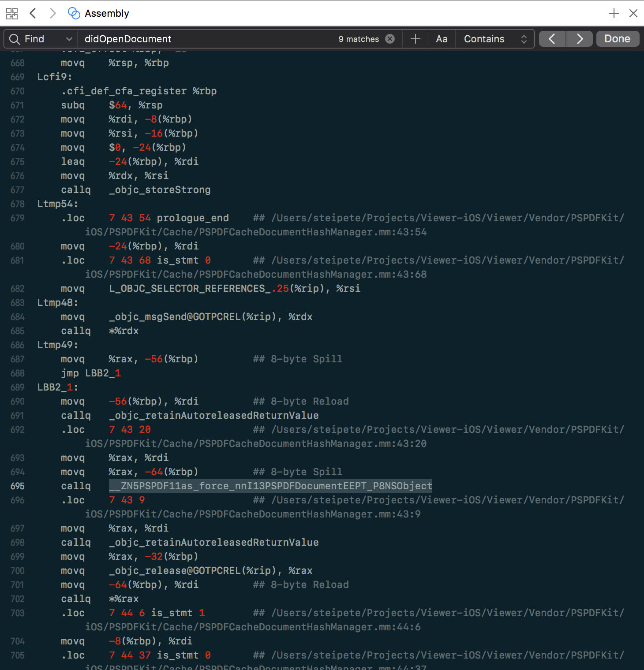Image resolution: width=644 pixels, height=670 pixels.
Task: Go forward in editor history
Action: click(52, 14)
